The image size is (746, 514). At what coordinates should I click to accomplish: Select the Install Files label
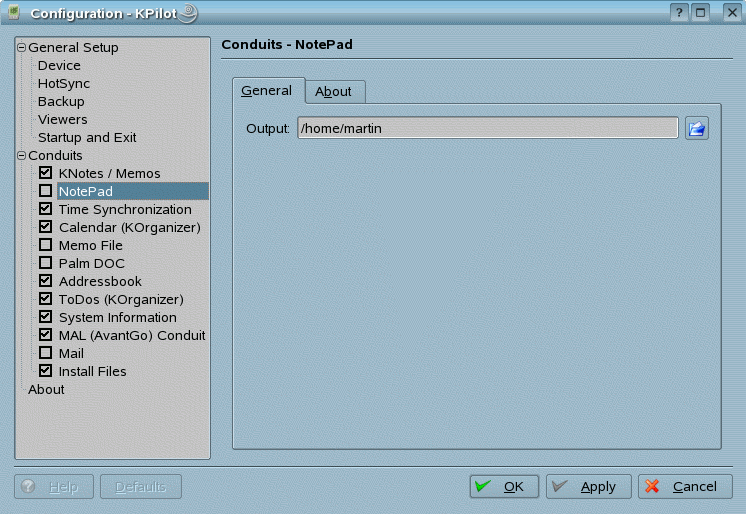click(x=92, y=371)
